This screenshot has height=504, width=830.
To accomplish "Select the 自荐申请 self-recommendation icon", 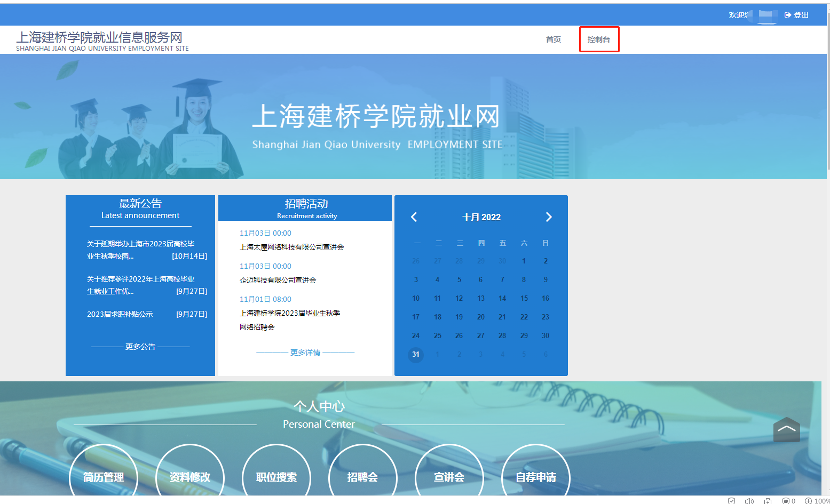I will click(535, 477).
